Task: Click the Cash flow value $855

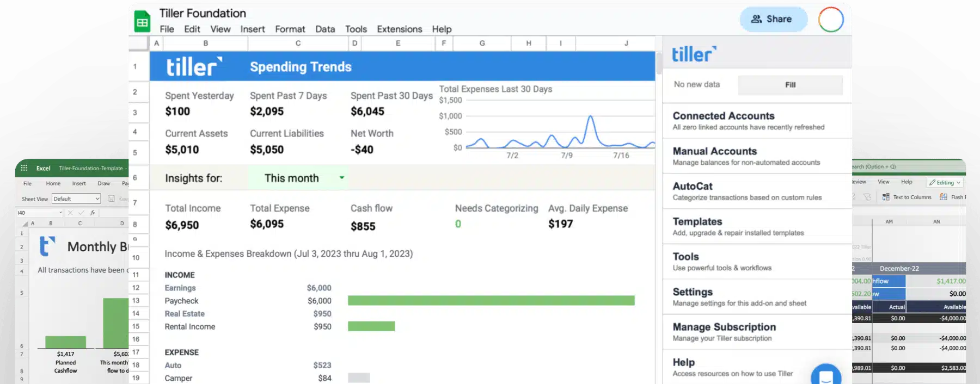Action: click(x=363, y=226)
